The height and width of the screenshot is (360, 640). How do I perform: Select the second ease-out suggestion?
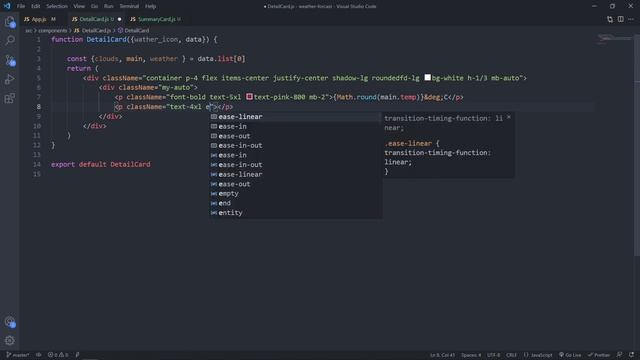coord(296,184)
